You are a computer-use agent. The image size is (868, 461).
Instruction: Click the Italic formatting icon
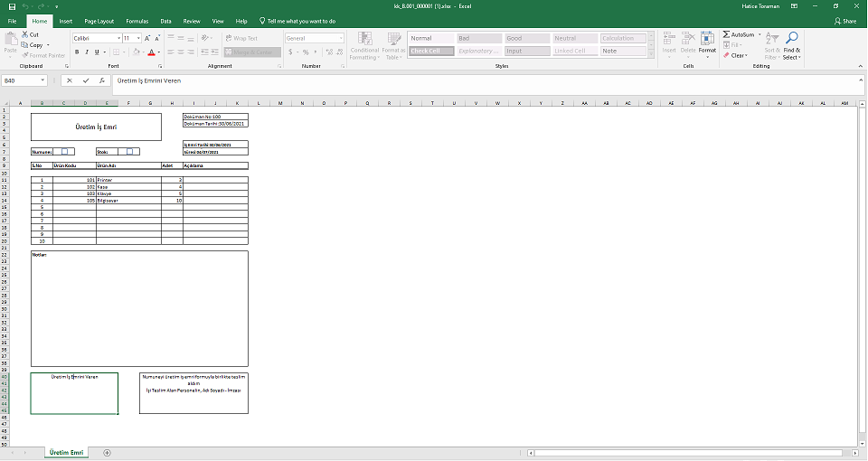pyautogui.click(x=87, y=52)
